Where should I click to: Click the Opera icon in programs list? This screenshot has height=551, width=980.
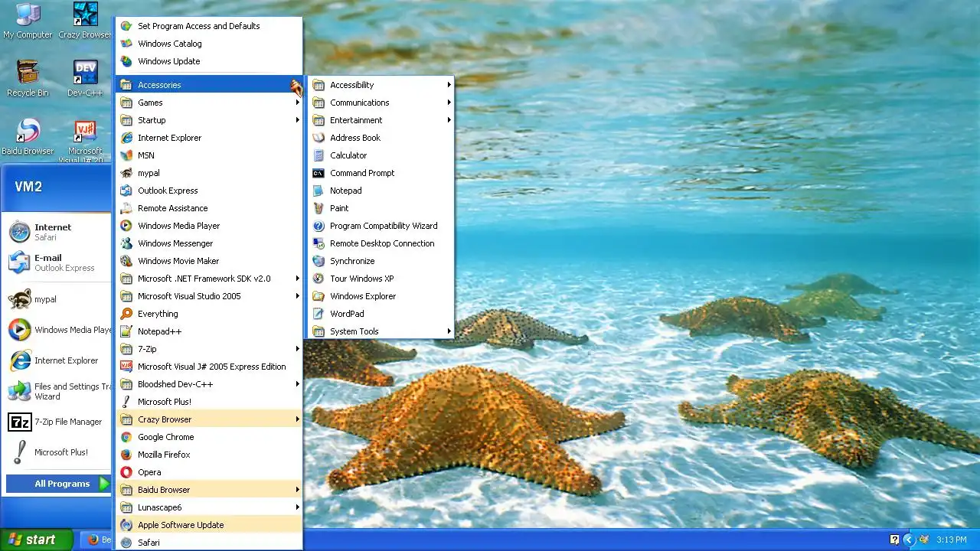[x=126, y=472]
